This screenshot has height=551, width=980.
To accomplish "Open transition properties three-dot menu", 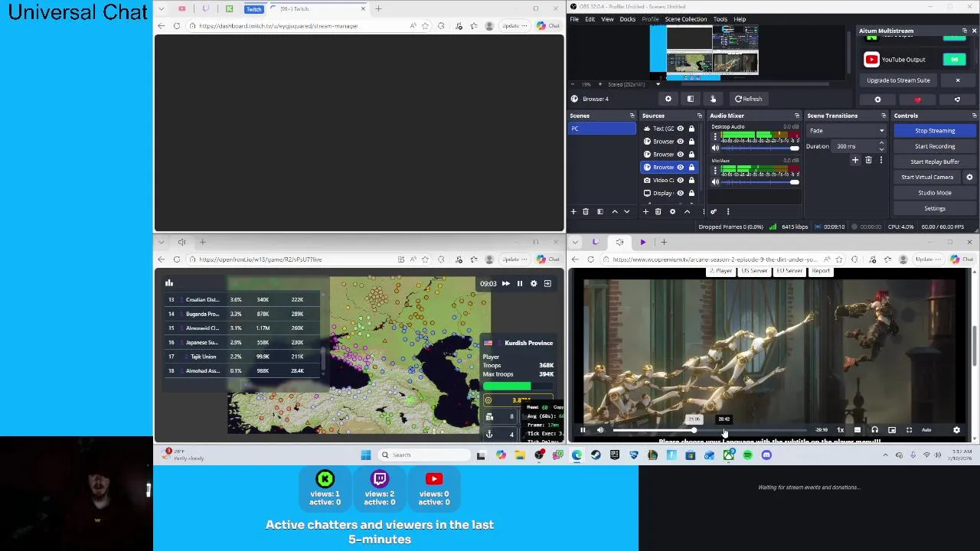I will [x=880, y=160].
